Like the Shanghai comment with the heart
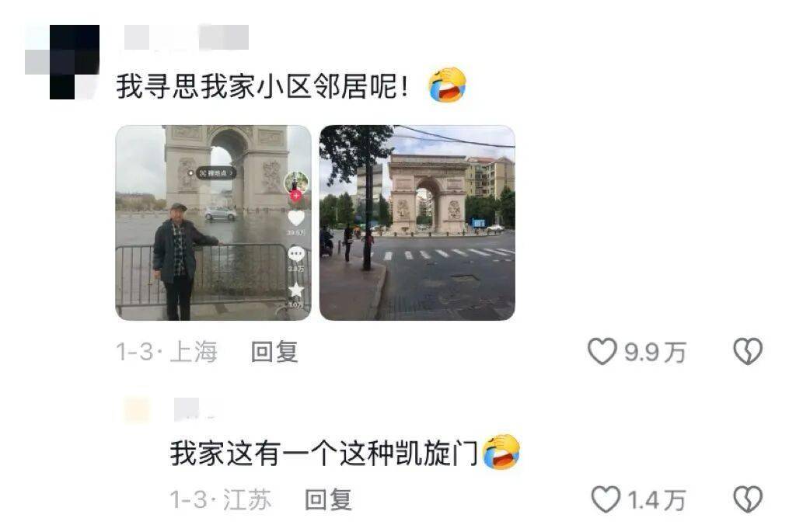Screen dimensions: 796x532 (x=602, y=351)
